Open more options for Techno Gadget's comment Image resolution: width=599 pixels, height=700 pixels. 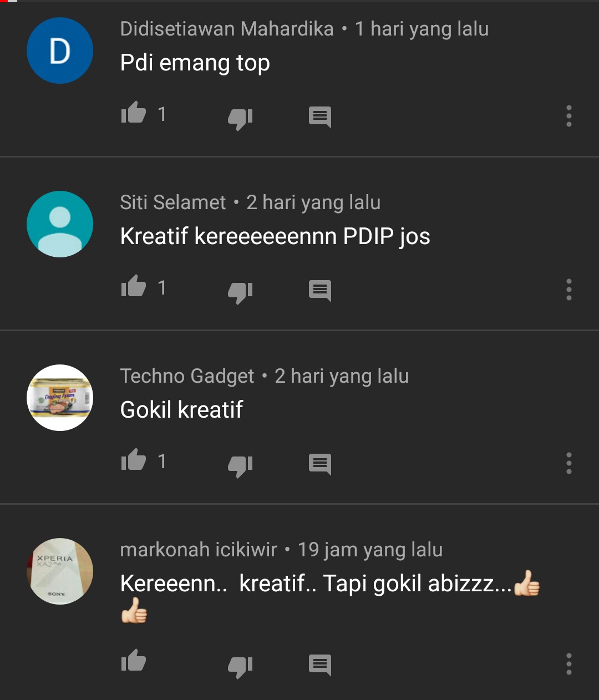click(x=568, y=463)
